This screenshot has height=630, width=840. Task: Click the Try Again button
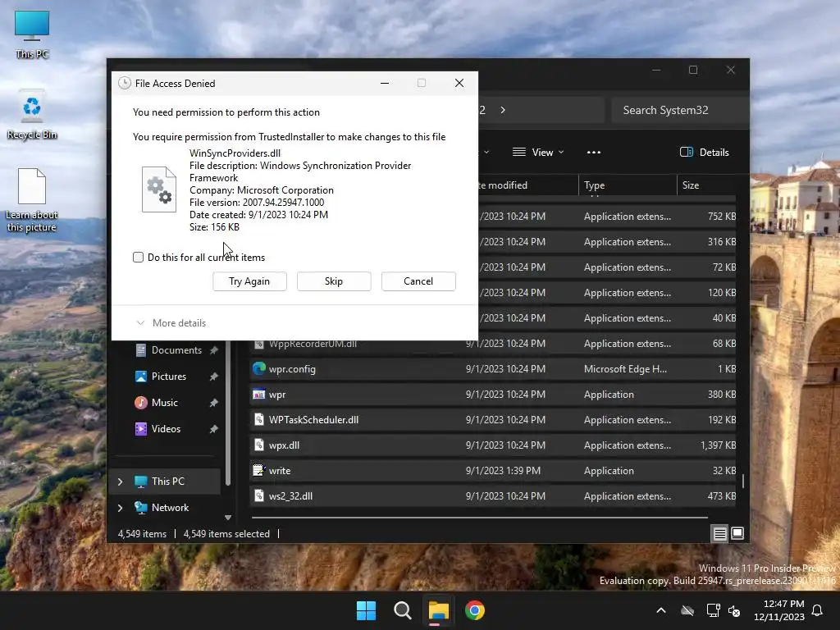tap(249, 281)
